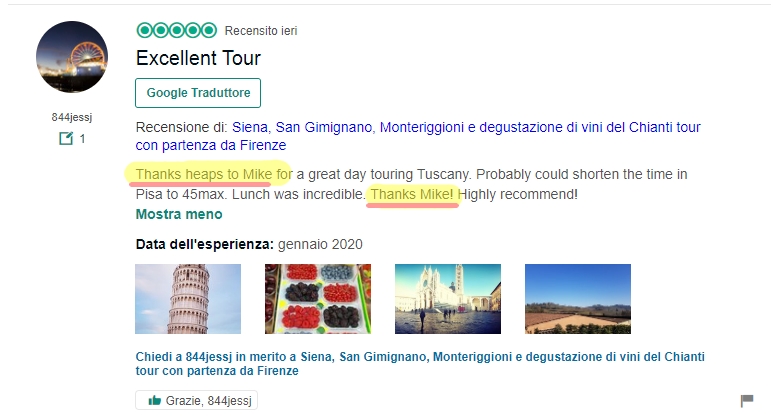The width and height of the screenshot is (780, 419).
Task: Click the Excellent Tour review title
Action: [198, 58]
